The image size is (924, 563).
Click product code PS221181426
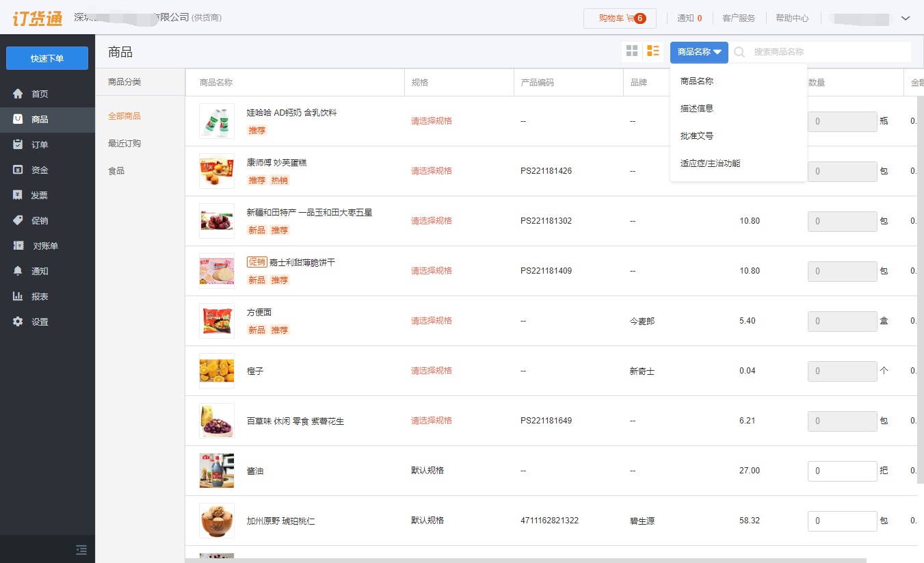coord(546,171)
